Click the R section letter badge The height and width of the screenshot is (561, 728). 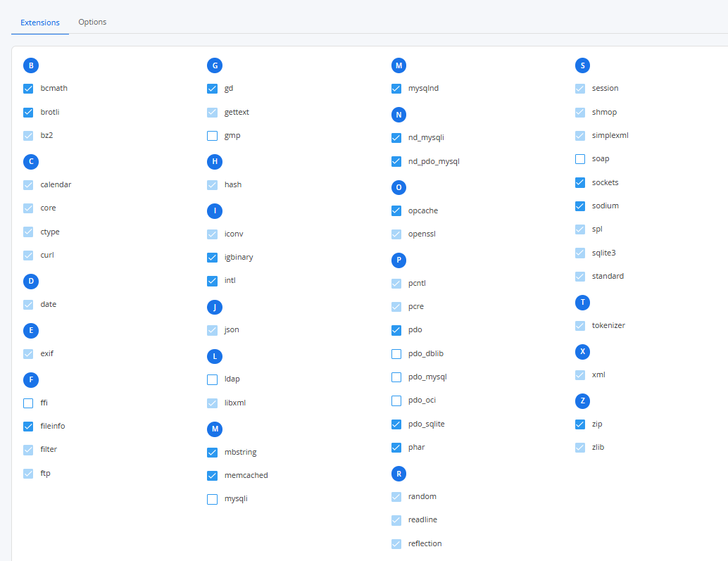pyautogui.click(x=398, y=474)
